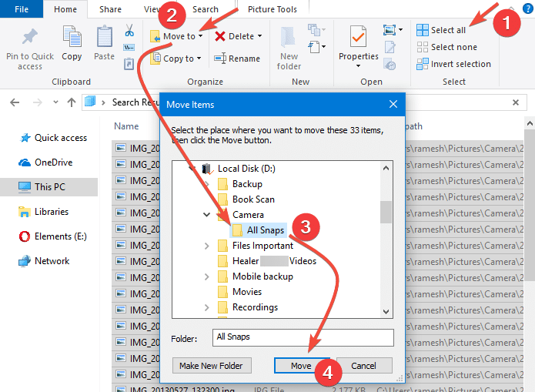This screenshot has height=392, width=535.
Task: Click the Copy icon in Clipboard group
Action: 72,39
